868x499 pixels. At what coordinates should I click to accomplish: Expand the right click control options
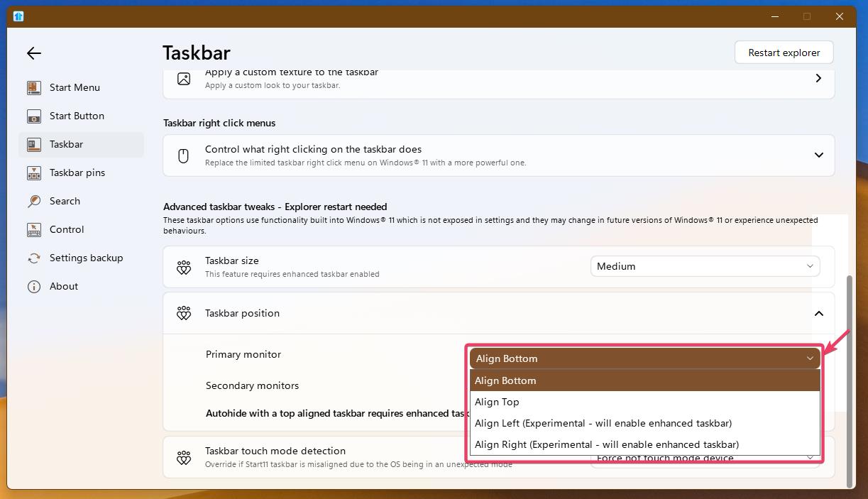(x=818, y=155)
